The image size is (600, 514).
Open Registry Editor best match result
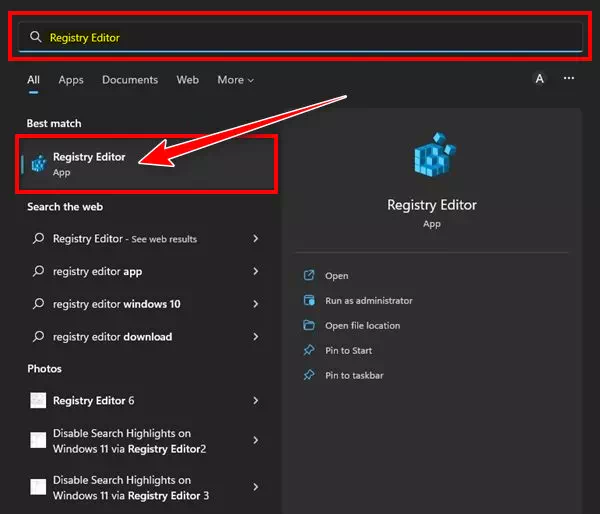147,164
